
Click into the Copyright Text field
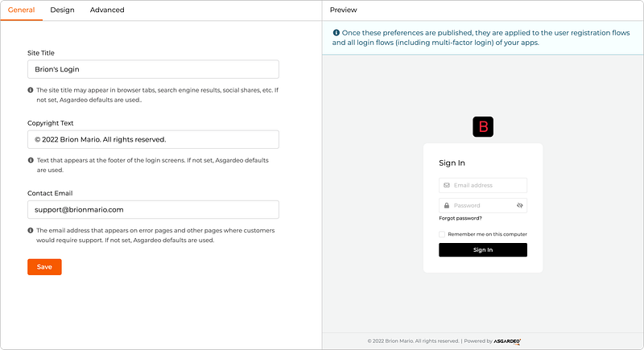(x=153, y=139)
